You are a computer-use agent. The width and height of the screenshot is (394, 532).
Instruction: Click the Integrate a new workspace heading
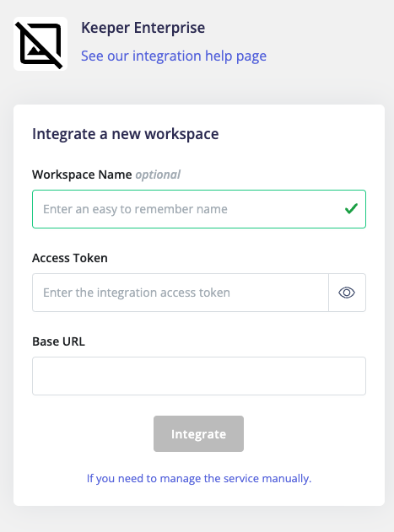pos(126,134)
